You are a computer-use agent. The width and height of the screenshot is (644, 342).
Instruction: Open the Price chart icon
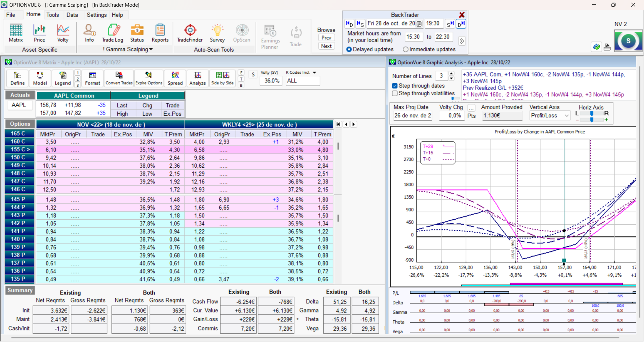coord(39,33)
